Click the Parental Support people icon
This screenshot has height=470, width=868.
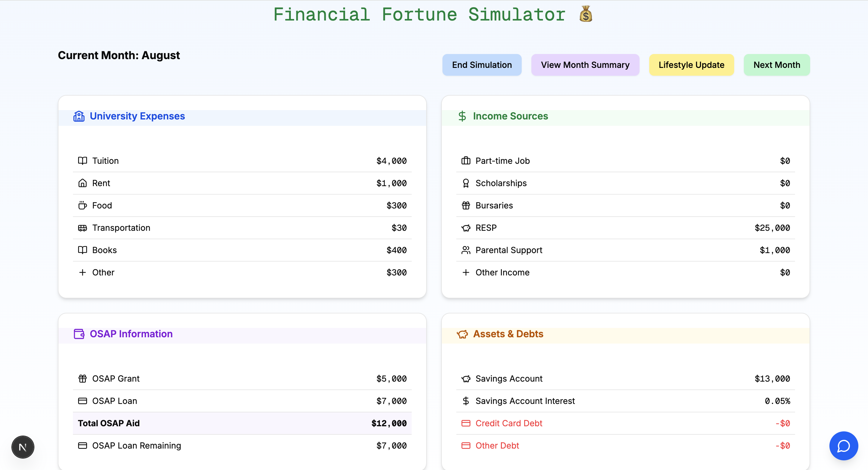pyautogui.click(x=466, y=250)
